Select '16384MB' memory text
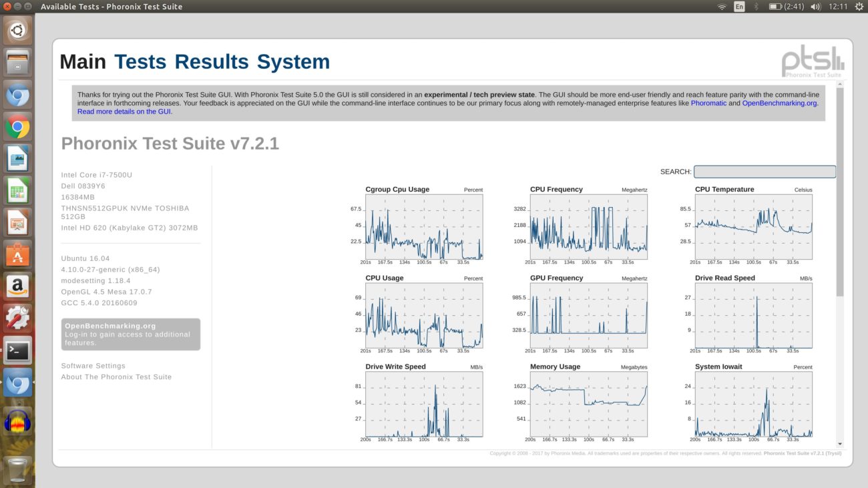 coord(78,198)
